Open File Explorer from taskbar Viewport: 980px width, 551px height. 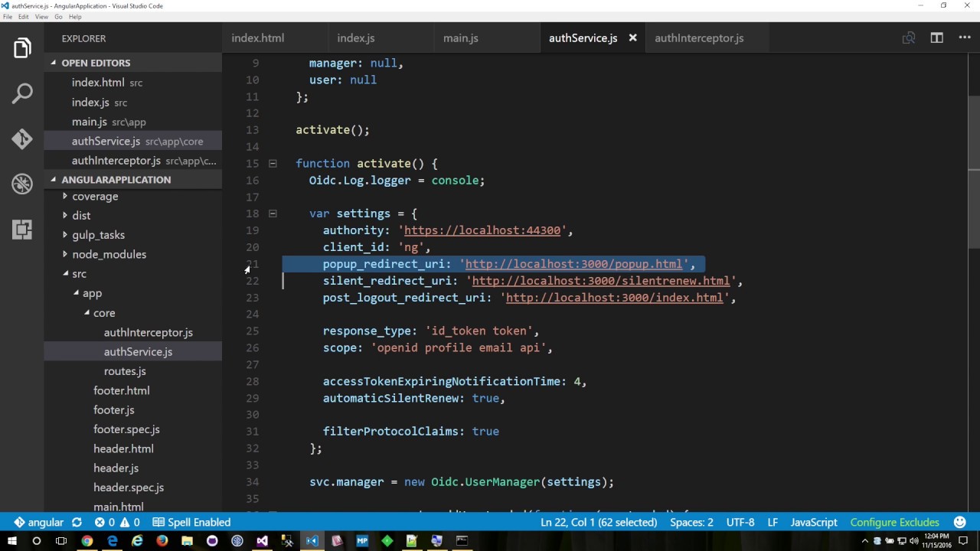coord(187,541)
